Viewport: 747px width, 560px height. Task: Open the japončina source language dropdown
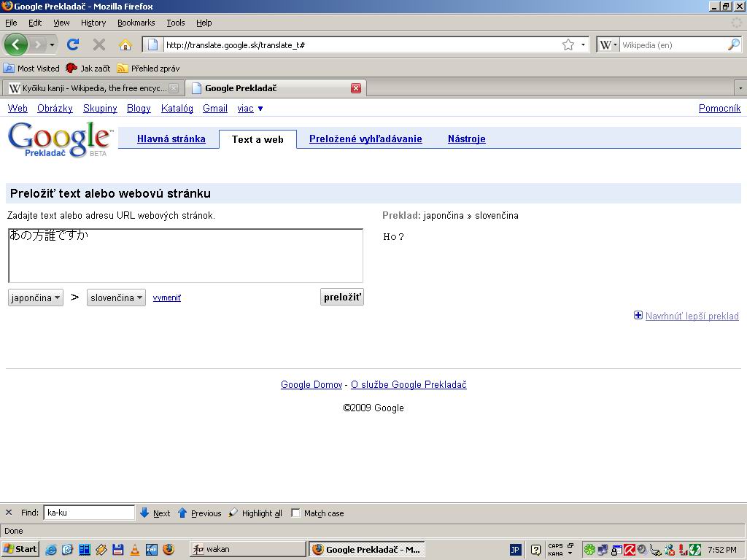tap(36, 297)
